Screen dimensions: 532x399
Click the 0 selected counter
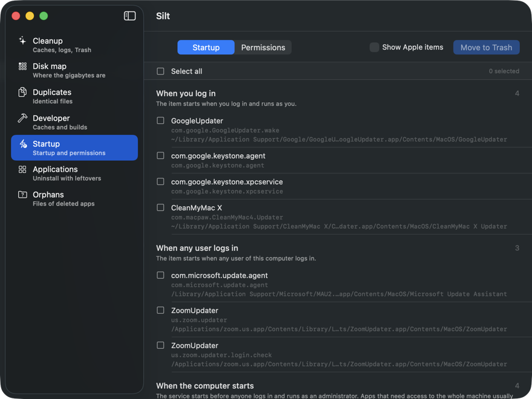[504, 71]
